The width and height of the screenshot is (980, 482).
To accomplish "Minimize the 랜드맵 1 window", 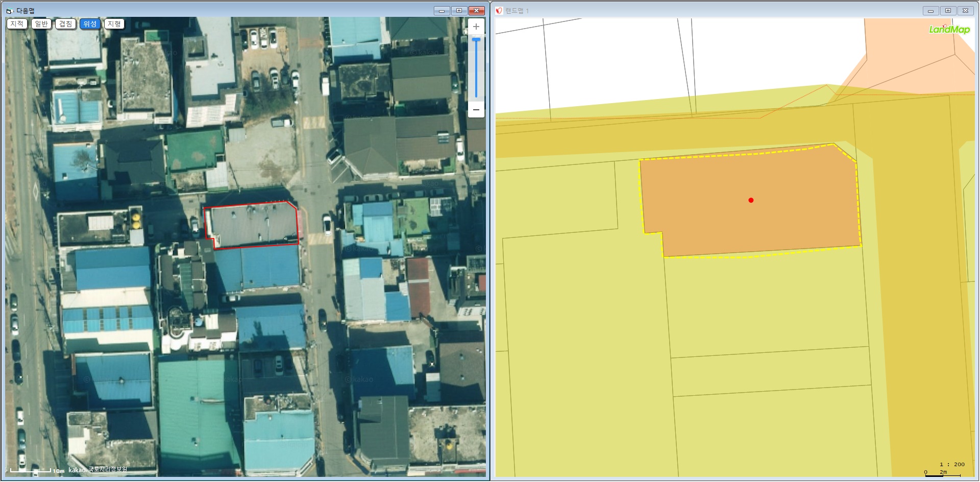I will pos(930,11).
